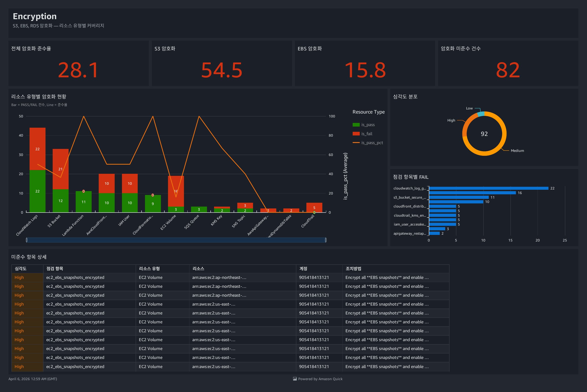Click the red is_fail legend swatch
The image size is (587, 392).
pos(356,134)
